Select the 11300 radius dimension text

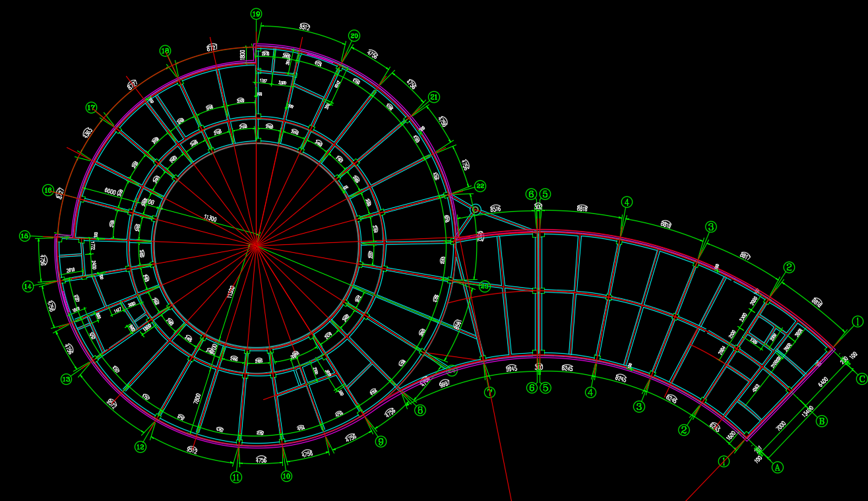(210, 218)
